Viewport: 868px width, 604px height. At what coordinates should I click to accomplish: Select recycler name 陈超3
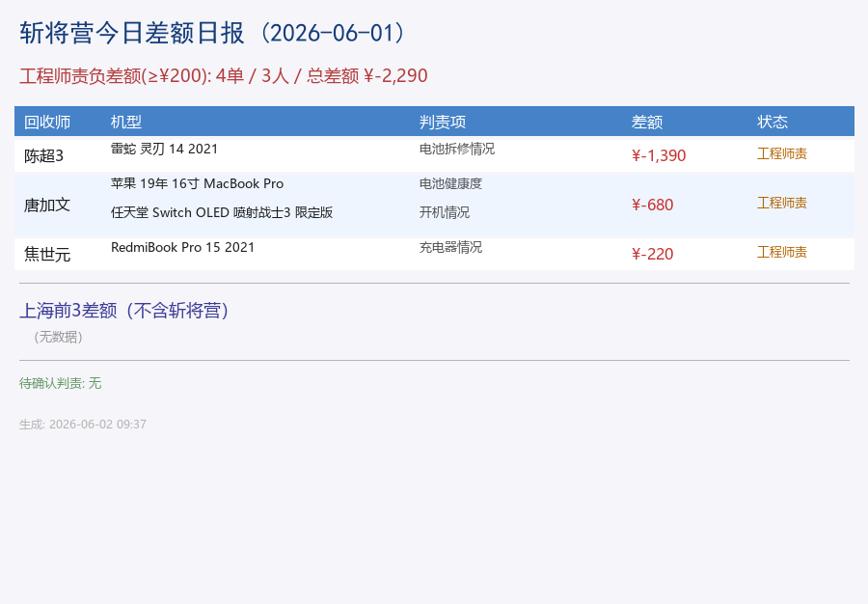point(43,156)
